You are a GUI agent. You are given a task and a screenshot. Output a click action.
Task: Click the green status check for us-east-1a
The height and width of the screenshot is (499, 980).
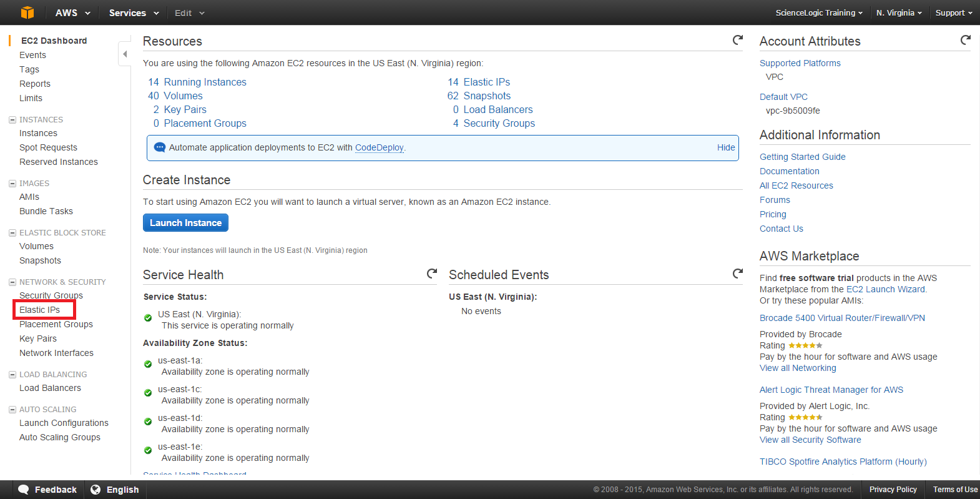point(148,364)
